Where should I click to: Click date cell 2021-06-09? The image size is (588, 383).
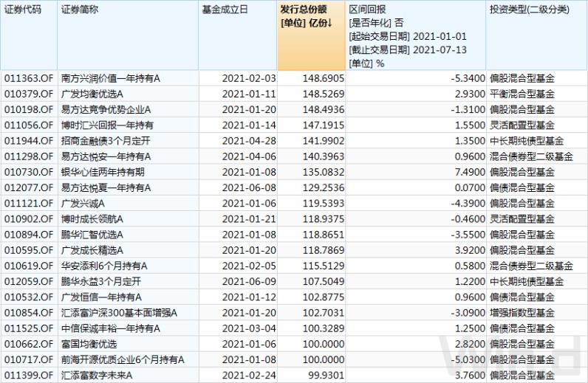point(249,281)
